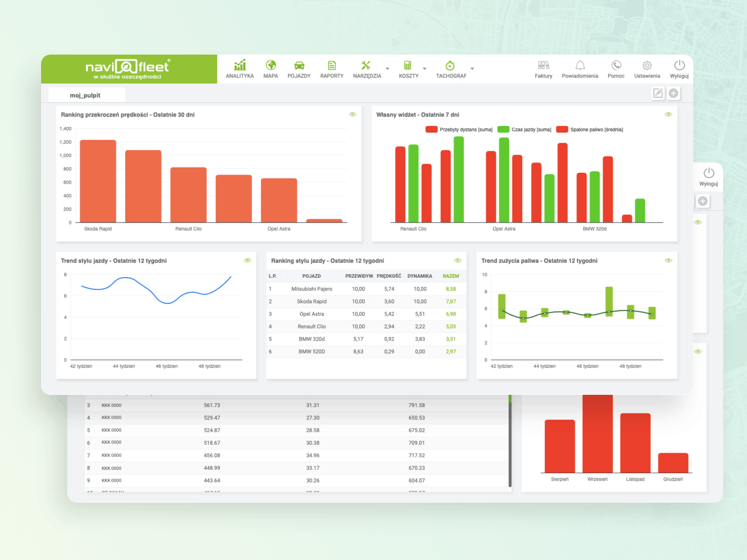747x560 pixels.
Task: Open the Koszty calculator icon
Action: pos(408,65)
